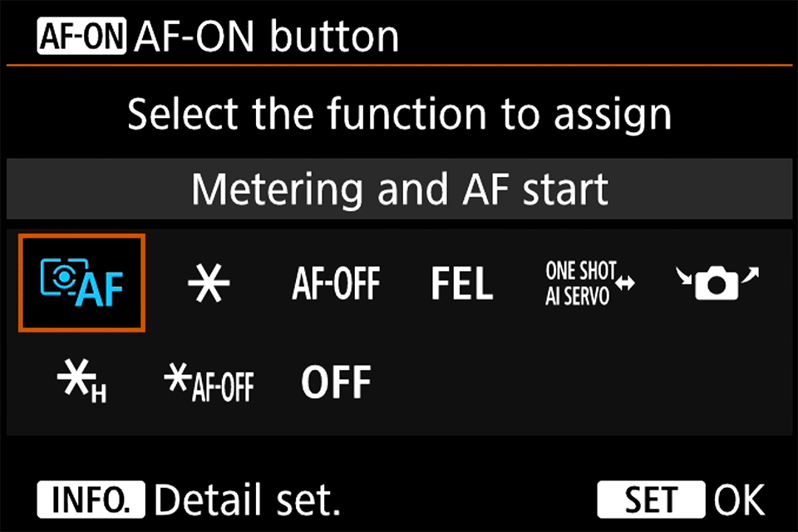Select the AF-OFF function
Viewport: 798px width, 532px height.
coord(336,283)
